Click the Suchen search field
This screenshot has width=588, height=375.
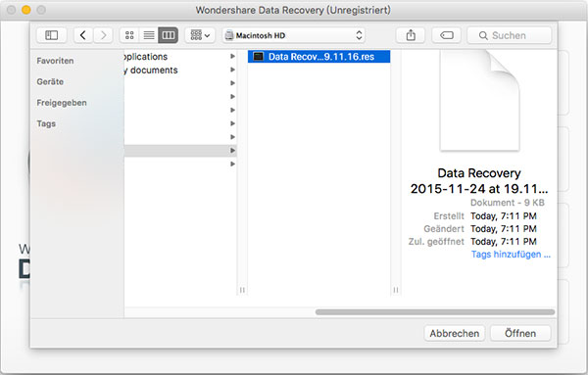510,35
